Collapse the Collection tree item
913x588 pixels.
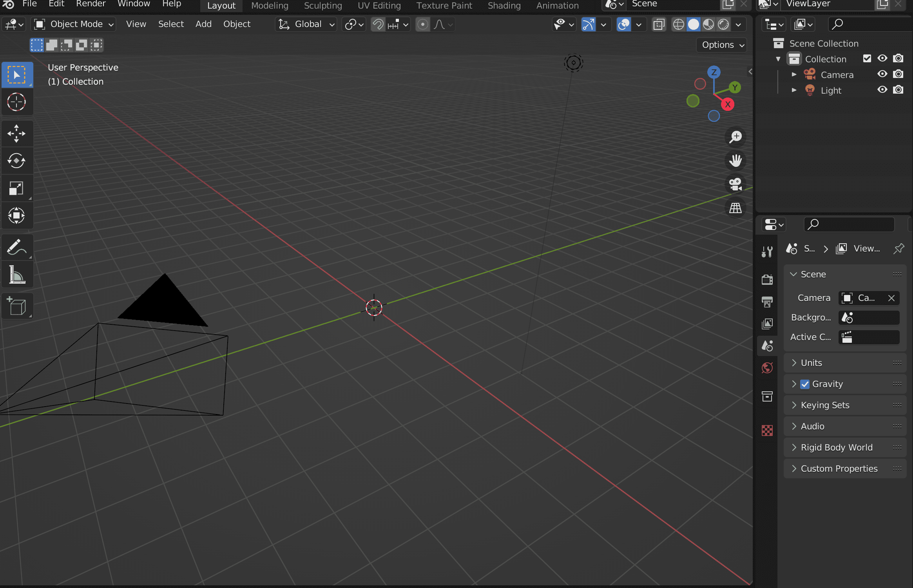point(778,59)
